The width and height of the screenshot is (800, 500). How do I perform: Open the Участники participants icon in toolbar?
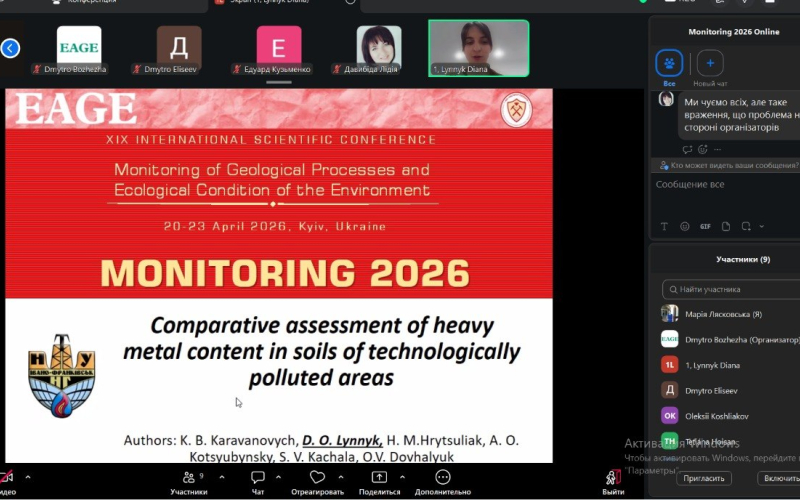[189, 478]
